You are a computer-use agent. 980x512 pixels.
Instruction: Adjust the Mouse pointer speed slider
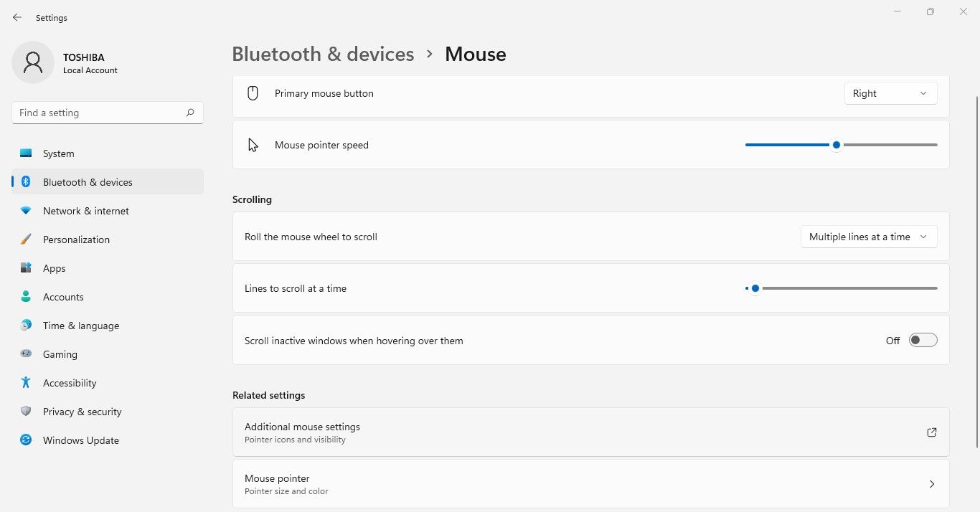836,144
